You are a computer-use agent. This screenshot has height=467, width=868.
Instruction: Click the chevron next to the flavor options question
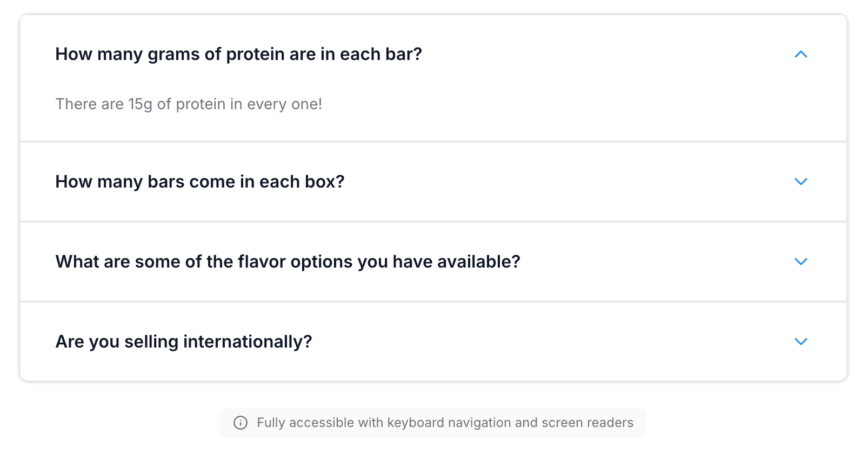point(801,262)
